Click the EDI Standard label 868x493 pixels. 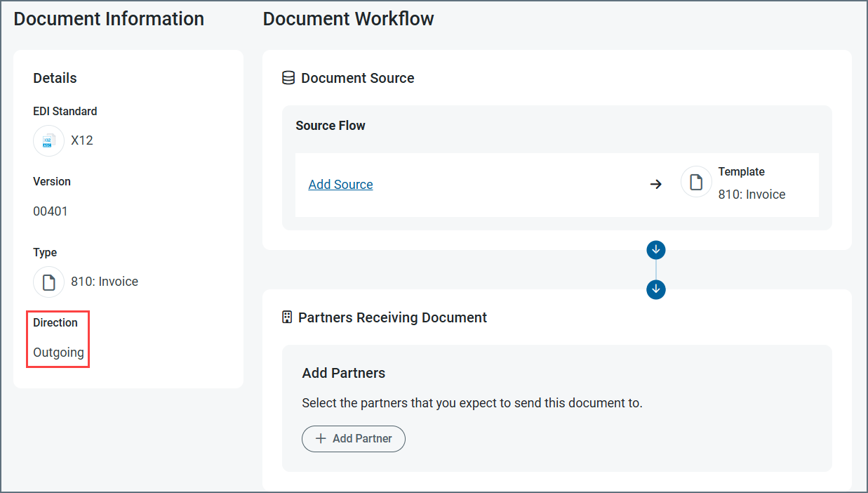tap(65, 111)
